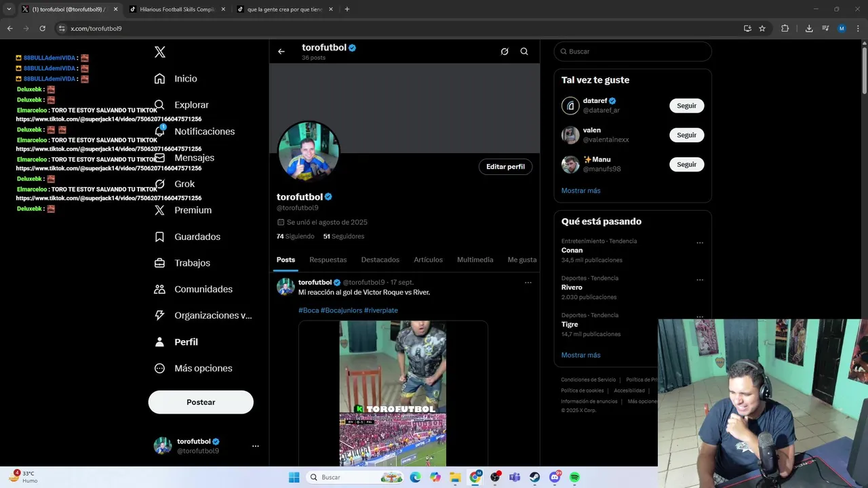Switch to the Multimedia tab
This screenshot has height=488, width=868.
[x=475, y=260]
